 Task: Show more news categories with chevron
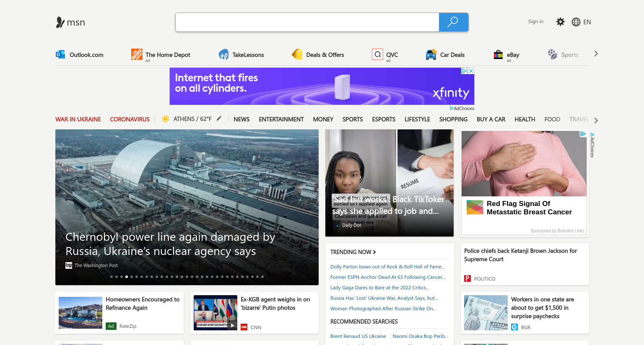coord(596,121)
